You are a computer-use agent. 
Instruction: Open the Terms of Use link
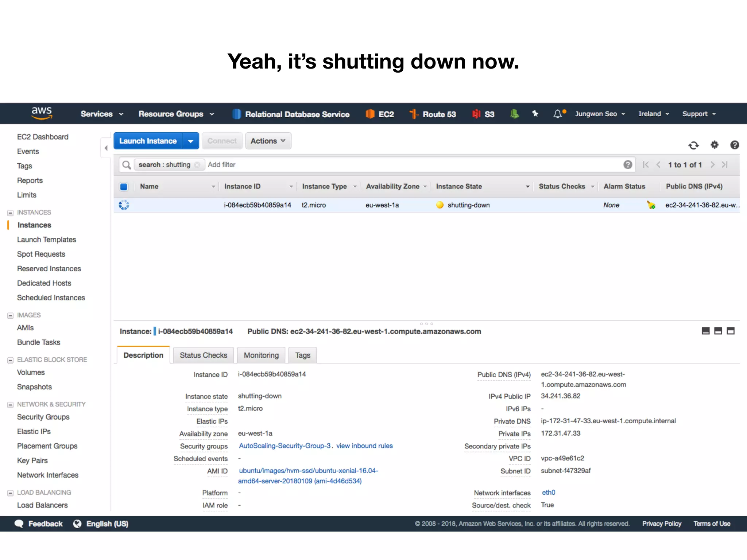(712, 524)
